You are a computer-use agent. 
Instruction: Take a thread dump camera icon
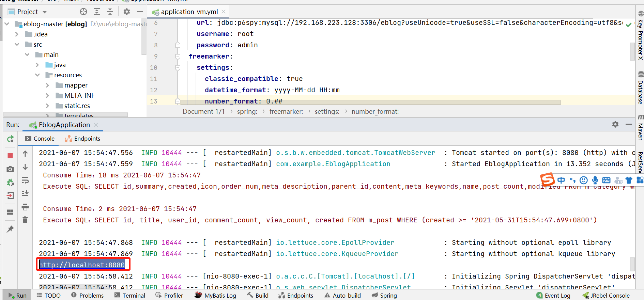10,169
